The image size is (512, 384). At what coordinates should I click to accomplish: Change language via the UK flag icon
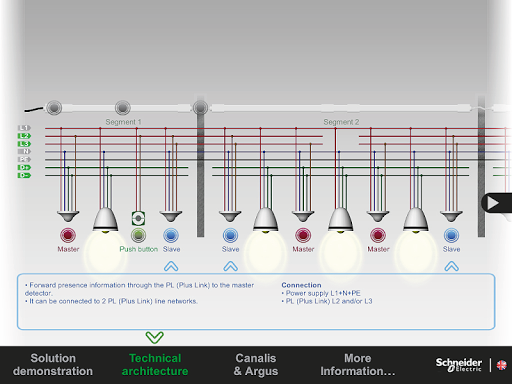[501, 365]
